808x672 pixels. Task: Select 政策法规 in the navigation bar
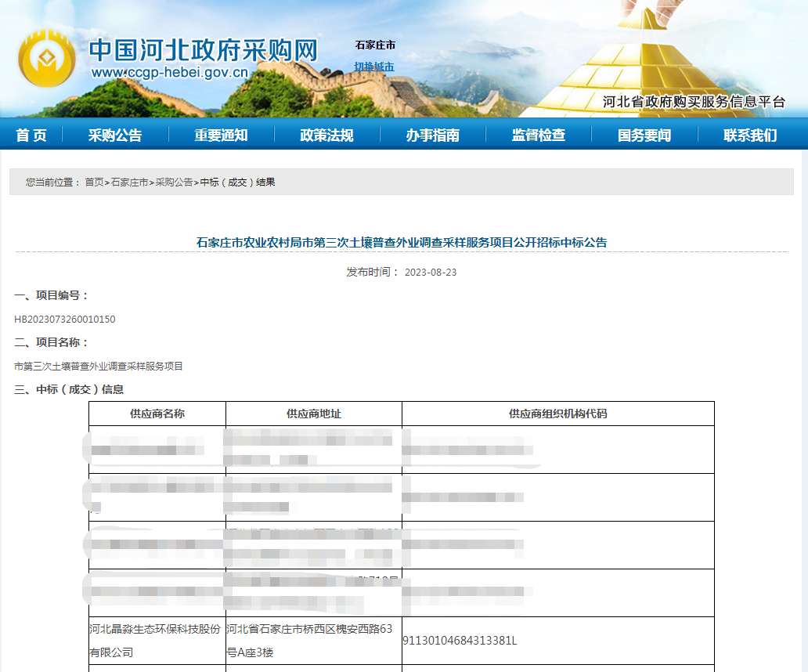click(x=326, y=135)
